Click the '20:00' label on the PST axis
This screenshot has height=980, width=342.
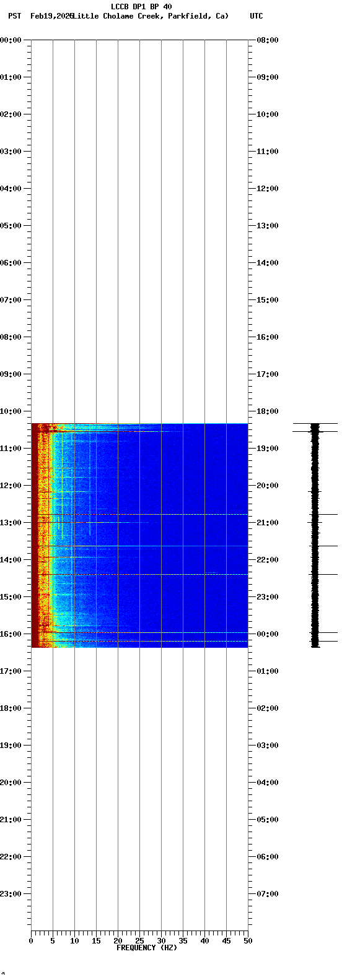coord(11,783)
